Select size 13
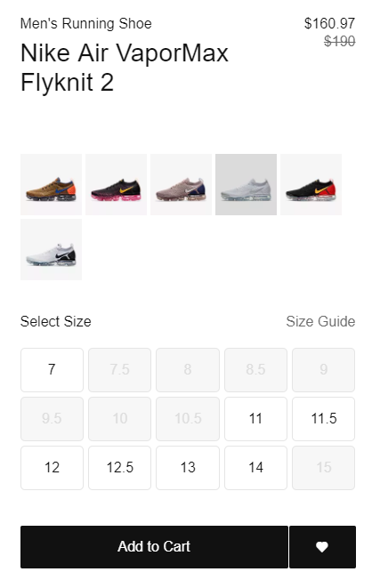The height and width of the screenshot is (588, 372). [188, 468]
